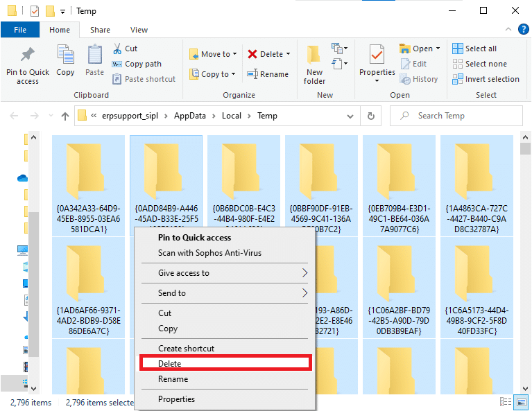Switch to the View ribbon tab
The height and width of the screenshot is (411, 532).
click(x=139, y=30)
